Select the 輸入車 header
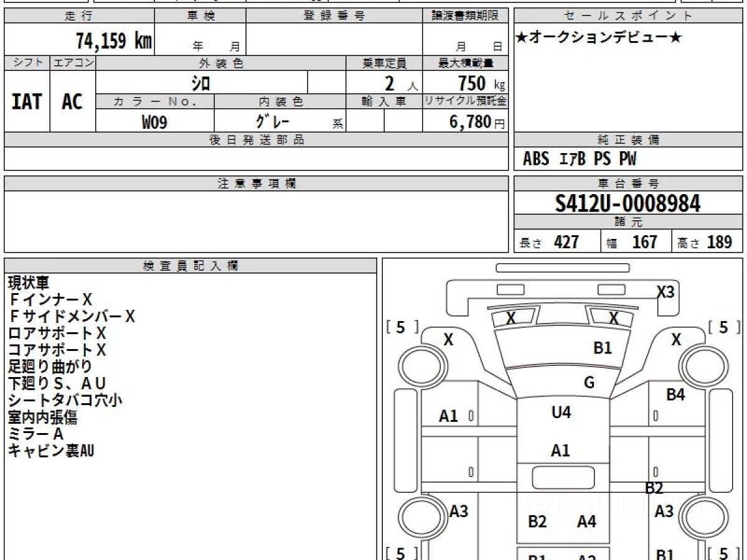The image size is (747, 560). point(384,101)
